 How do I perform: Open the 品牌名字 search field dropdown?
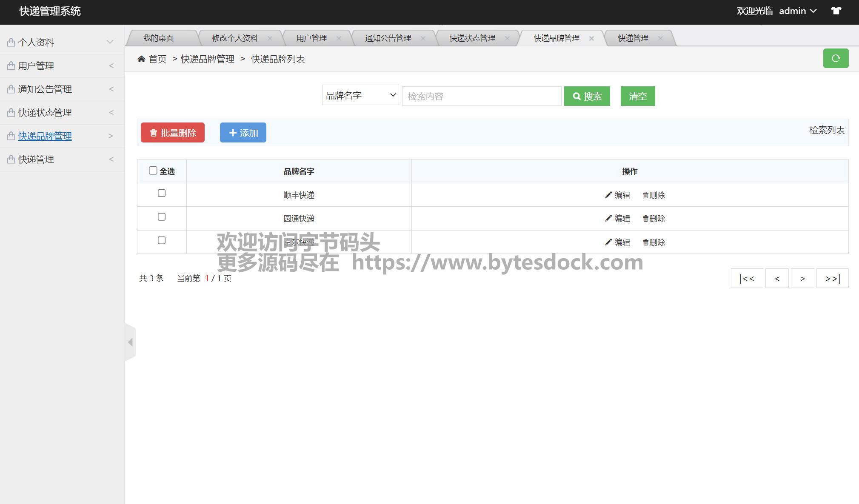click(360, 96)
